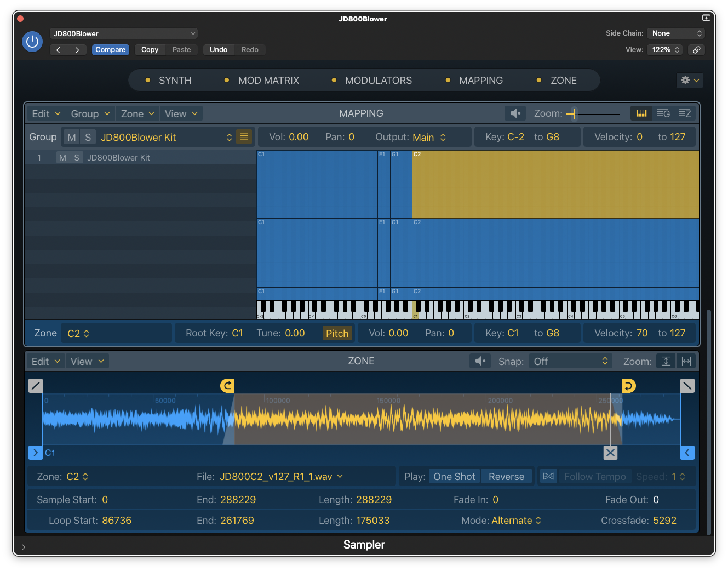Mute JD800Blower Kit in list row 1
This screenshot has width=728, height=571.
pos(62,158)
